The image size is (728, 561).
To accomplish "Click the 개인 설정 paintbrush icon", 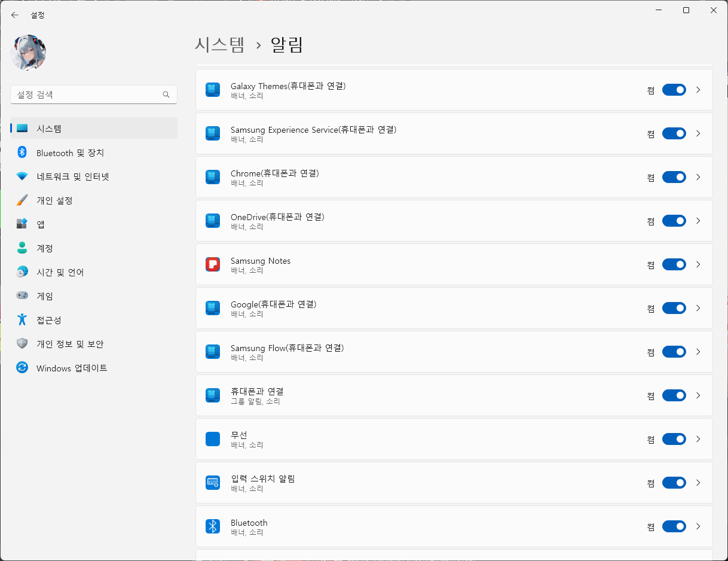I will point(22,200).
